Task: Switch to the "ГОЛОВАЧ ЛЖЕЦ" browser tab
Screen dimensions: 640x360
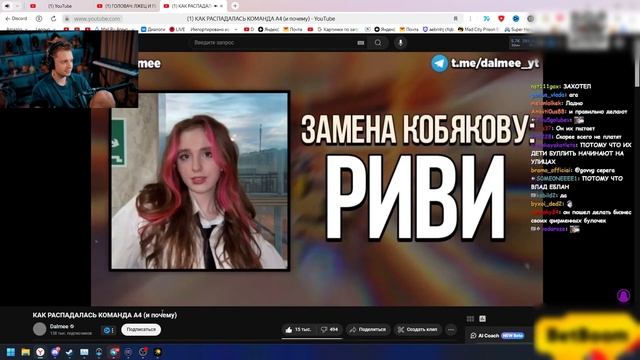Action: 126,6
